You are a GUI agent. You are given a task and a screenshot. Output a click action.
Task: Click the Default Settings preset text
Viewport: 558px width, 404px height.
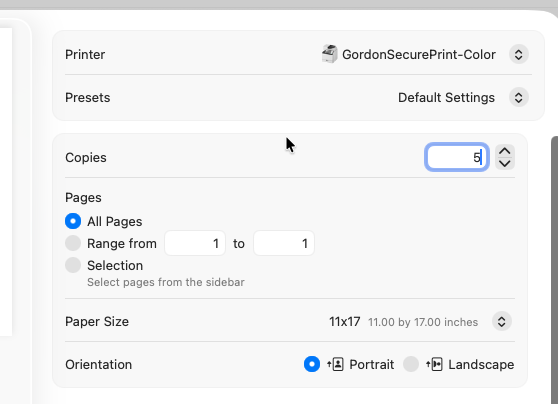[446, 98]
